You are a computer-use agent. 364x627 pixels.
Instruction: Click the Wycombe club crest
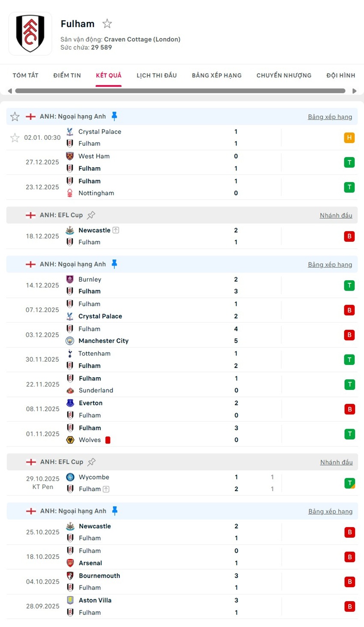[70, 477]
